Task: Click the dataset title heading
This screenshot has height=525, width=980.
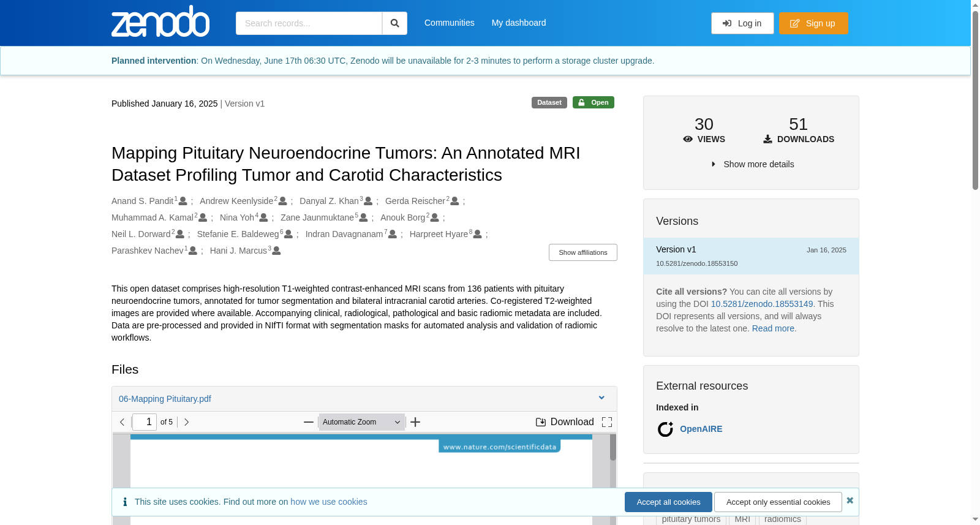Action: pos(345,164)
